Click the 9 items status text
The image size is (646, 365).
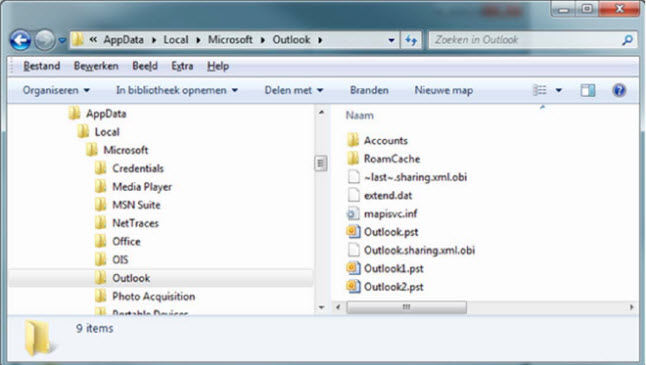[94, 328]
